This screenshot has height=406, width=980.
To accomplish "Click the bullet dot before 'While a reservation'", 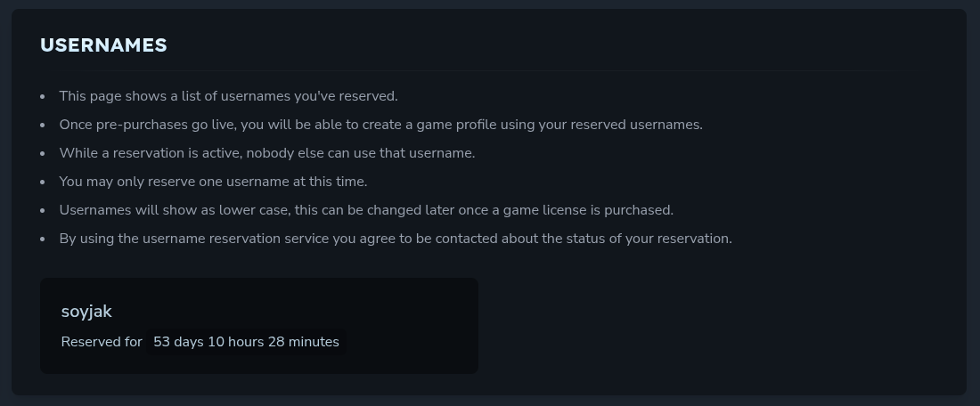I will [x=42, y=153].
